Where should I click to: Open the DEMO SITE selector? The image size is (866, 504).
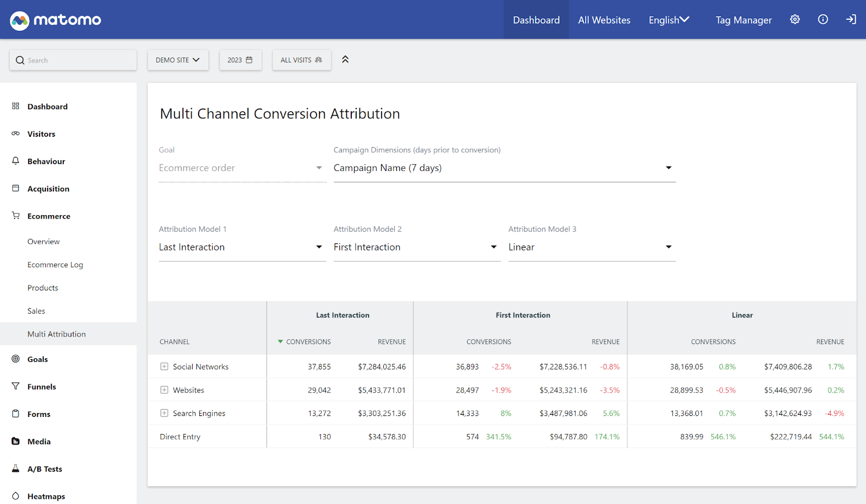(x=178, y=60)
